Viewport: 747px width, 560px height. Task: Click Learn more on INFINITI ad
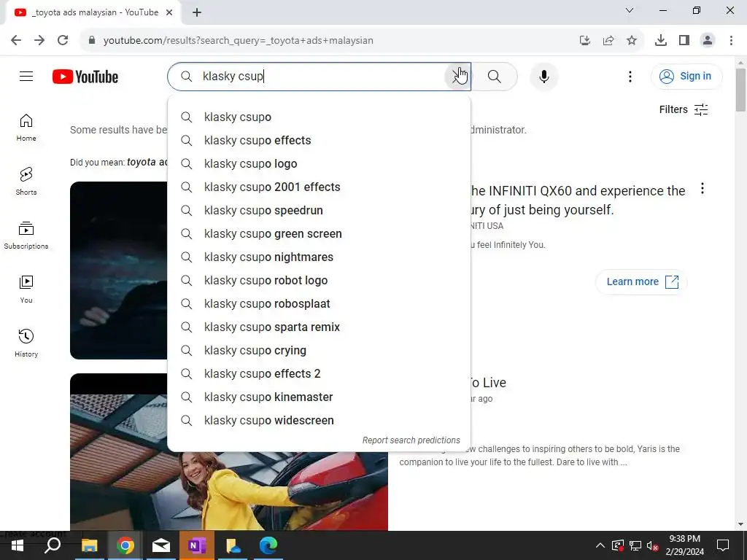pos(641,282)
